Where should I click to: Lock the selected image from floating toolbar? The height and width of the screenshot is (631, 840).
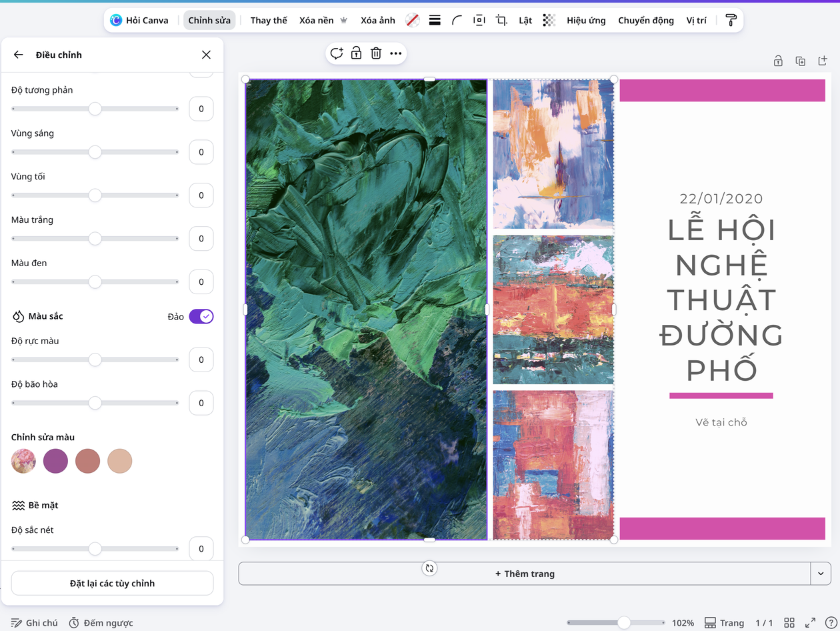[x=356, y=53]
